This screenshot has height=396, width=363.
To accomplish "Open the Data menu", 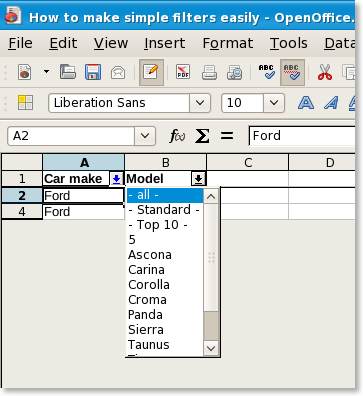I will click(x=339, y=43).
